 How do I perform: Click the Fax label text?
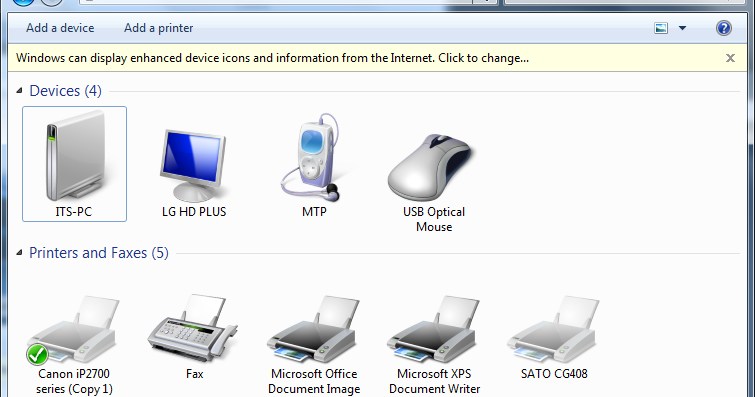(x=195, y=373)
